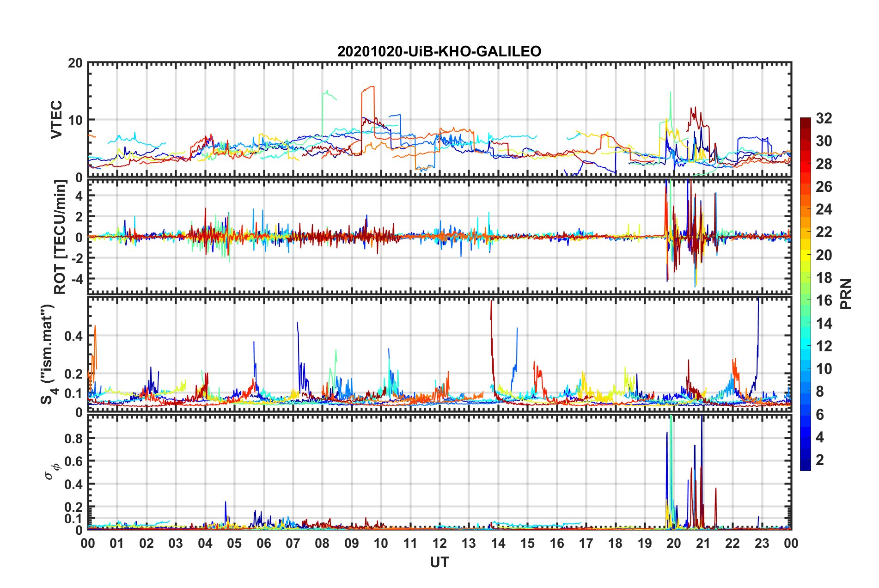This screenshot has height=588, width=879.
Task: Click the plot title 20201020-UiB-KHO-GALILEO
Action: pos(439,51)
